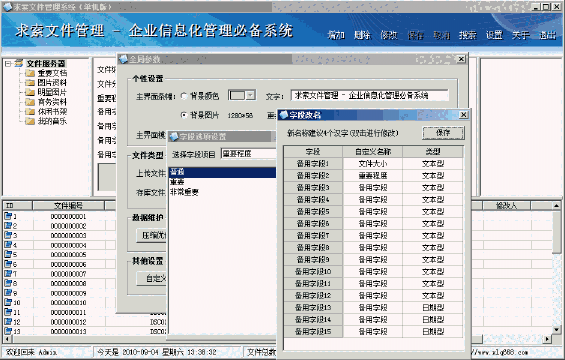The width and height of the screenshot is (565, 360).
Task: Click 退出 in the header menu
Action: click(547, 35)
